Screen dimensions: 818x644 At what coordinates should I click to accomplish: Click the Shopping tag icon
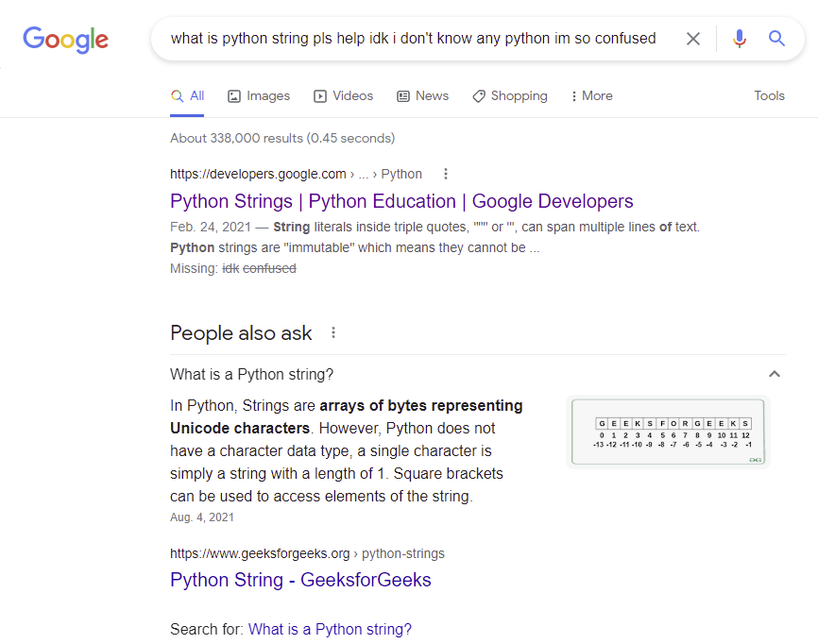pos(479,96)
